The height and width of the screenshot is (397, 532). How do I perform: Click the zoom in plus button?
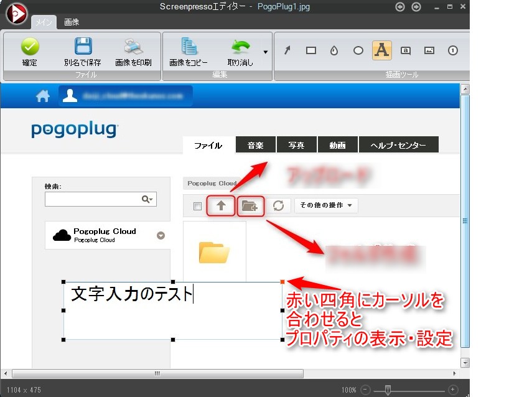click(452, 390)
